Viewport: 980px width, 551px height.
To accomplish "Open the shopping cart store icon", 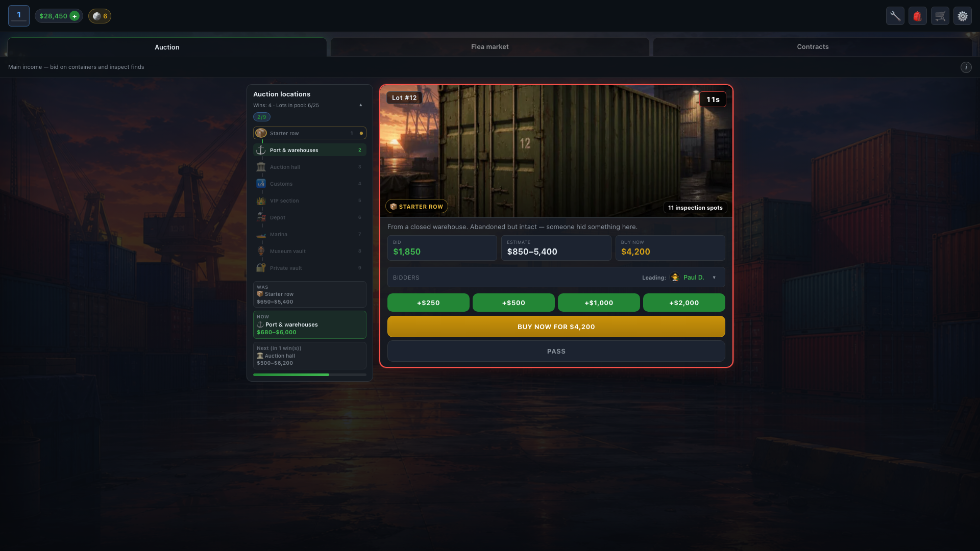I will tap(940, 16).
